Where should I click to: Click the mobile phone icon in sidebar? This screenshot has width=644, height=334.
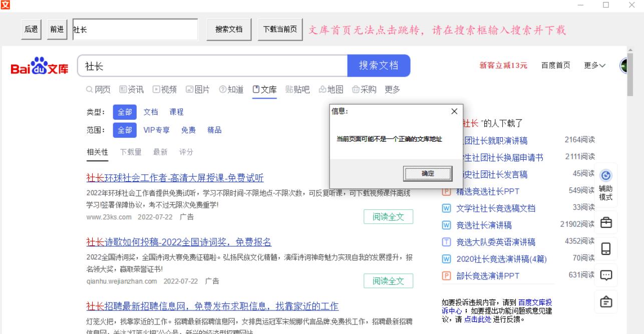pyautogui.click(x=606, y=248)
